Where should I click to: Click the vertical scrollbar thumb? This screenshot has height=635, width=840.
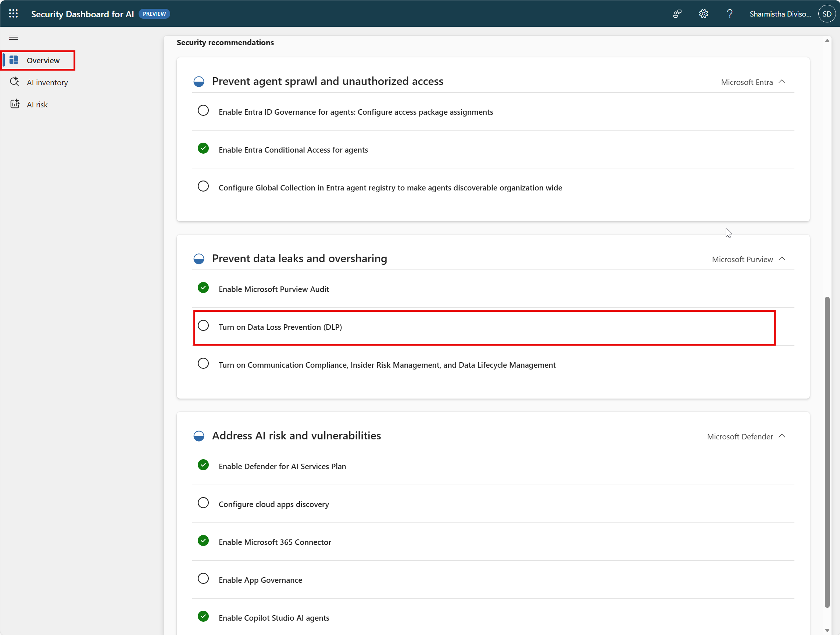point(827,452)
